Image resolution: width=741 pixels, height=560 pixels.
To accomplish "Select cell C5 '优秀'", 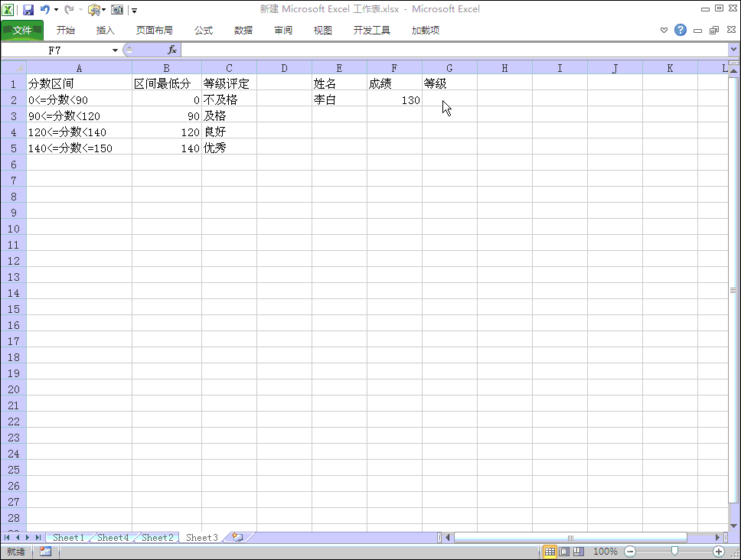I will [229, 148].
